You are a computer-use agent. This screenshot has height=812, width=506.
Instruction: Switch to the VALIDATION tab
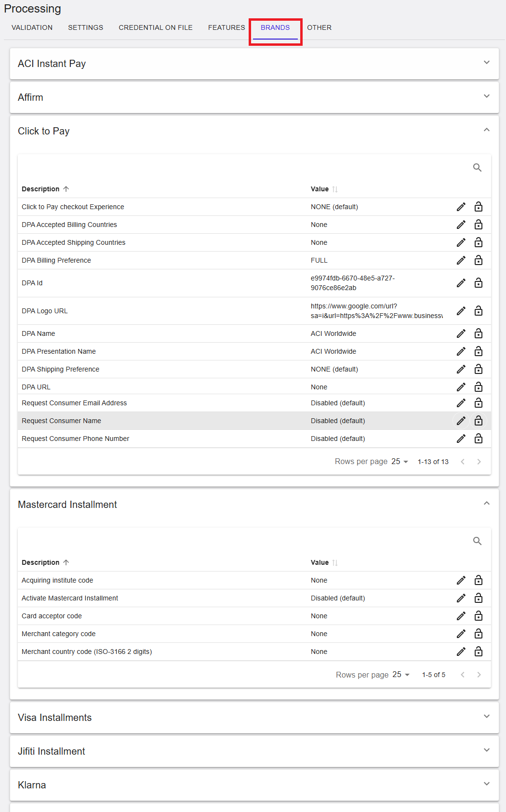(32, 27)
